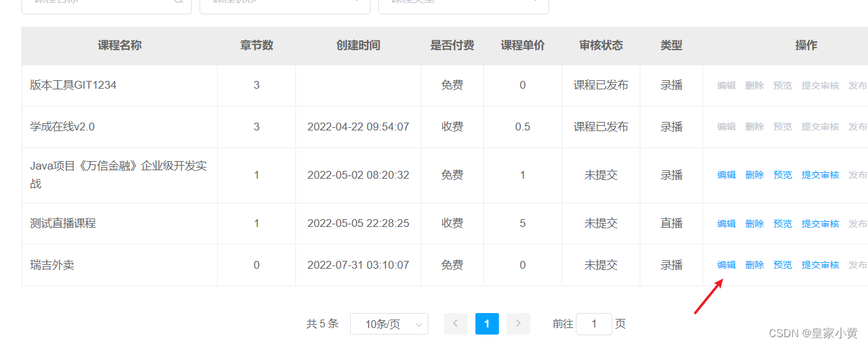Screen dimensions: 868x345
Task: Click the date 2022-05-05 22:28:25
Action: [x=358, y=223]
